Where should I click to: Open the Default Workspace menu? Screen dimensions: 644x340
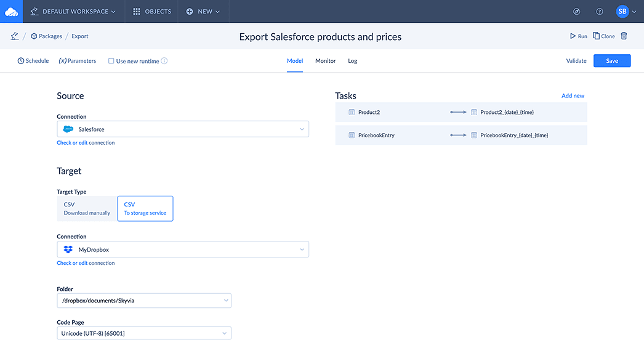click(73, 12)
